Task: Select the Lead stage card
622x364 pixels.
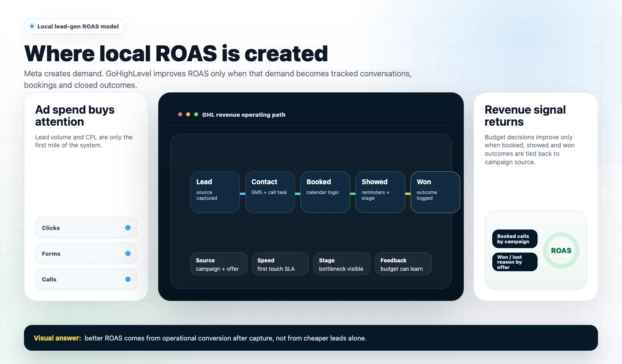Action: pos(215,192)
